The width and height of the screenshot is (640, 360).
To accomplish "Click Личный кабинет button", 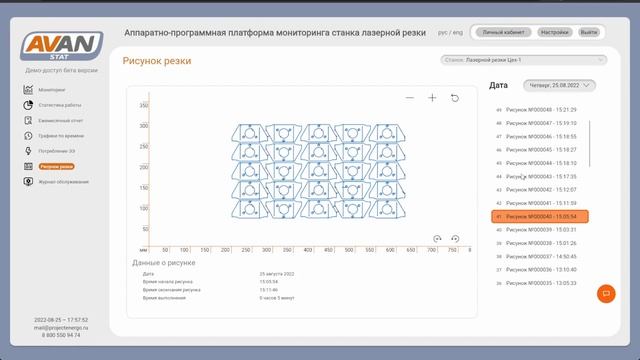I will click(x=503, y=32).
